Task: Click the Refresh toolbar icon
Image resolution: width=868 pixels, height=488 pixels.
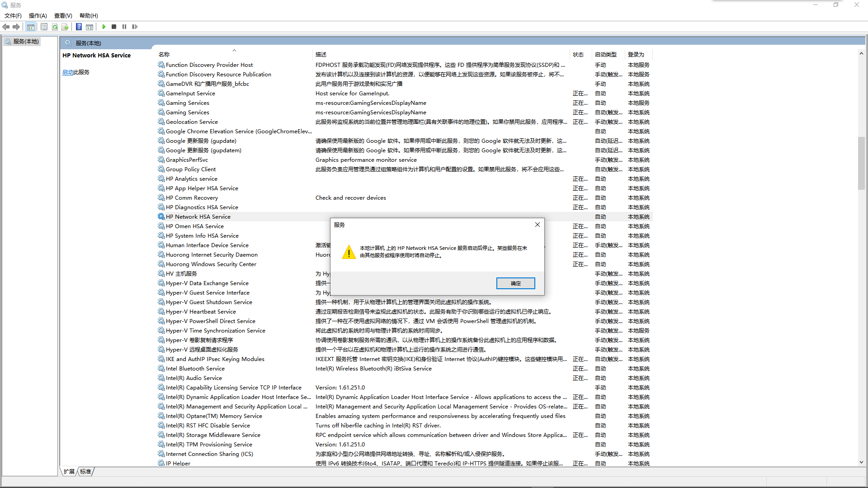Action: [x=55, y=27]
